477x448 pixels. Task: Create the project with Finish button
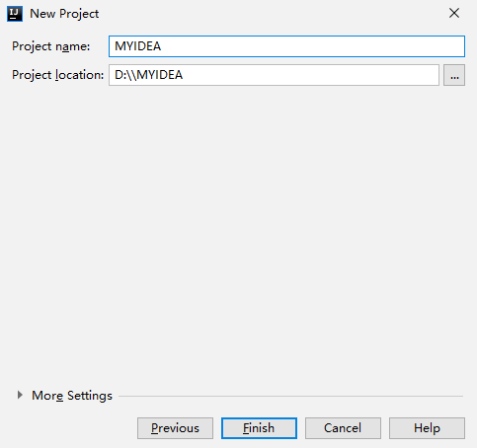pyautogui.click(x=259, y=428)
